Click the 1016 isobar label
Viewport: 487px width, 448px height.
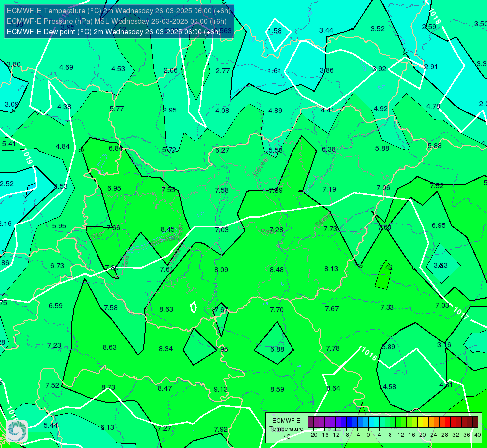tap(369, 354)
